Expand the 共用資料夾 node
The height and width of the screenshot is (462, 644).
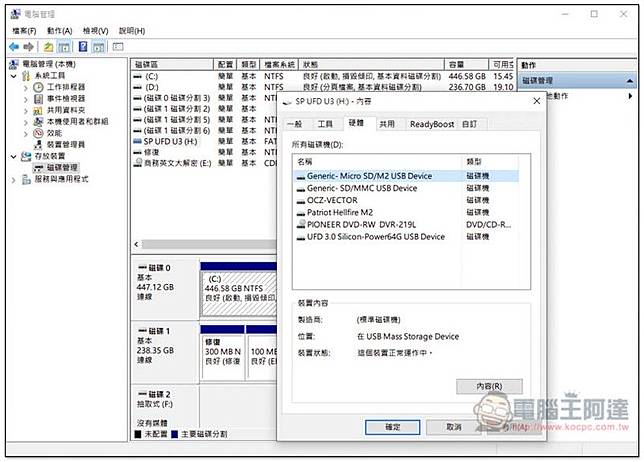25,110
